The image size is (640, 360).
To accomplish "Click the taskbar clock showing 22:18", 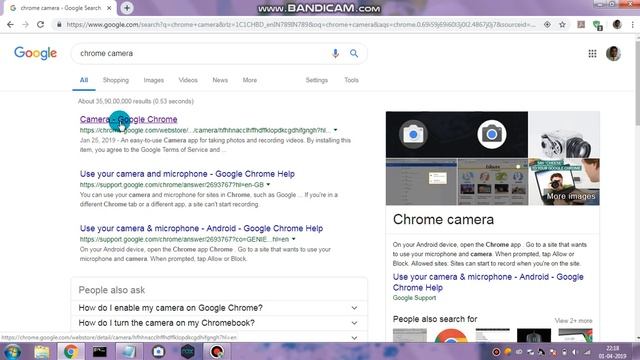I will [x=612, y=352].
